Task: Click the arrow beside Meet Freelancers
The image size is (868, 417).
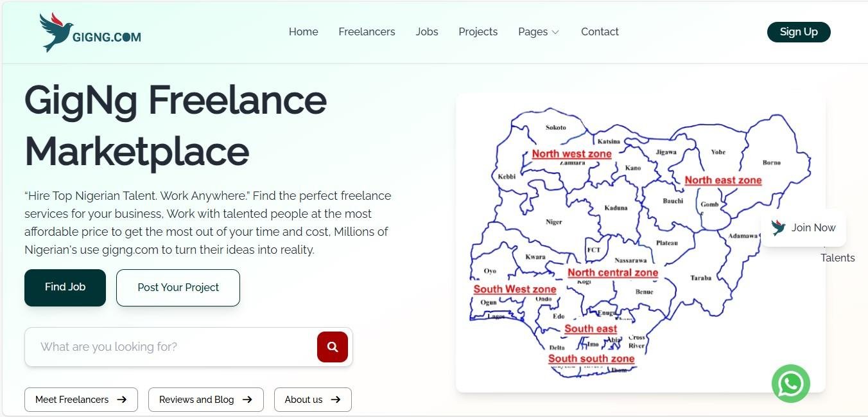Action: click(x=122, y=400)
